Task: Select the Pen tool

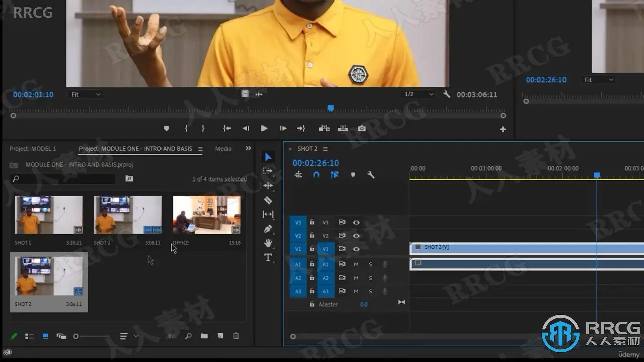Action: point(268,229)
